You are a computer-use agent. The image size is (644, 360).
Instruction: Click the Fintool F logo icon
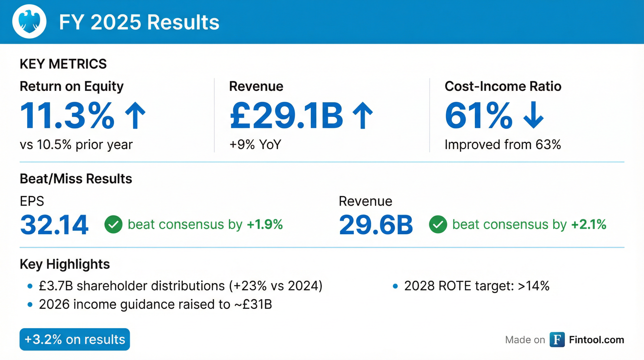(x=557, y=340)
